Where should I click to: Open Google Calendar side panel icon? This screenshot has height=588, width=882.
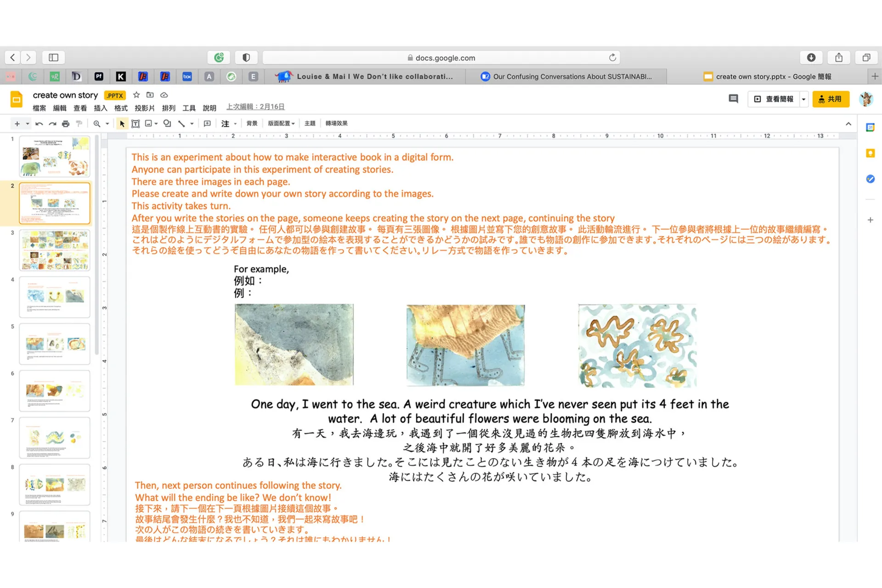pos(870,128)
